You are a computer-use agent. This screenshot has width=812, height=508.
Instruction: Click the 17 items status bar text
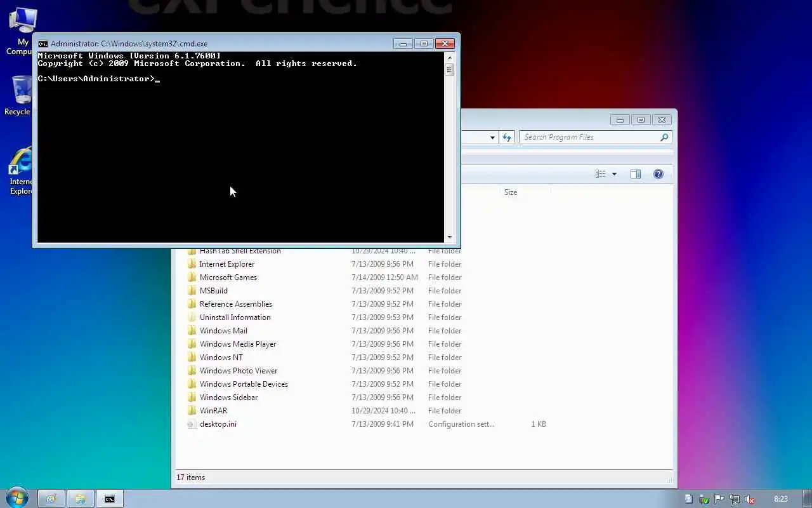tap(190, 478)
